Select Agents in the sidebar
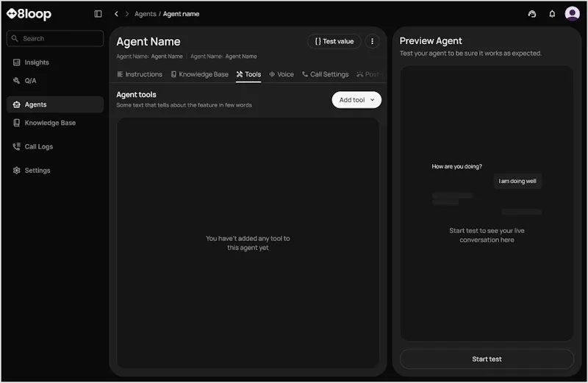Screen dimensions: 588x383 tap(55, 104)
